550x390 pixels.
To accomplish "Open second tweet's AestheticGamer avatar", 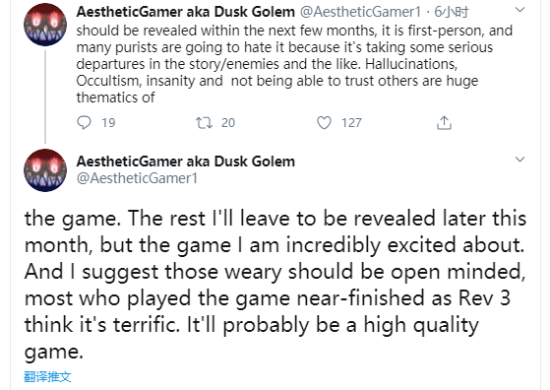I will [45, 170].
